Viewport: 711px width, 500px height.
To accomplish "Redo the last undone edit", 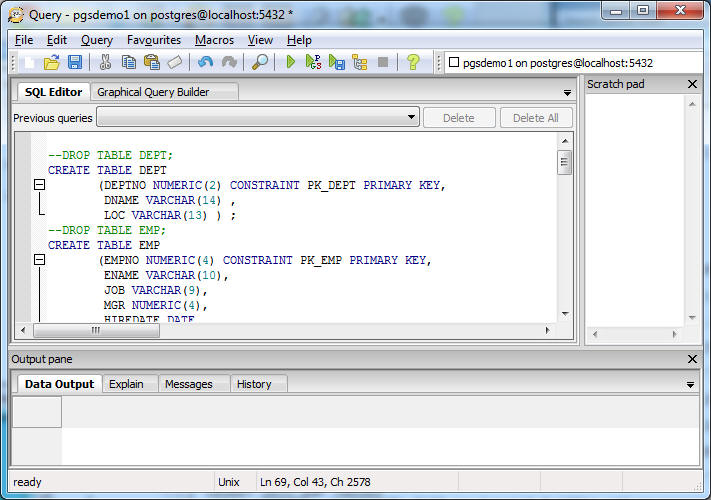I will point(229,62).
